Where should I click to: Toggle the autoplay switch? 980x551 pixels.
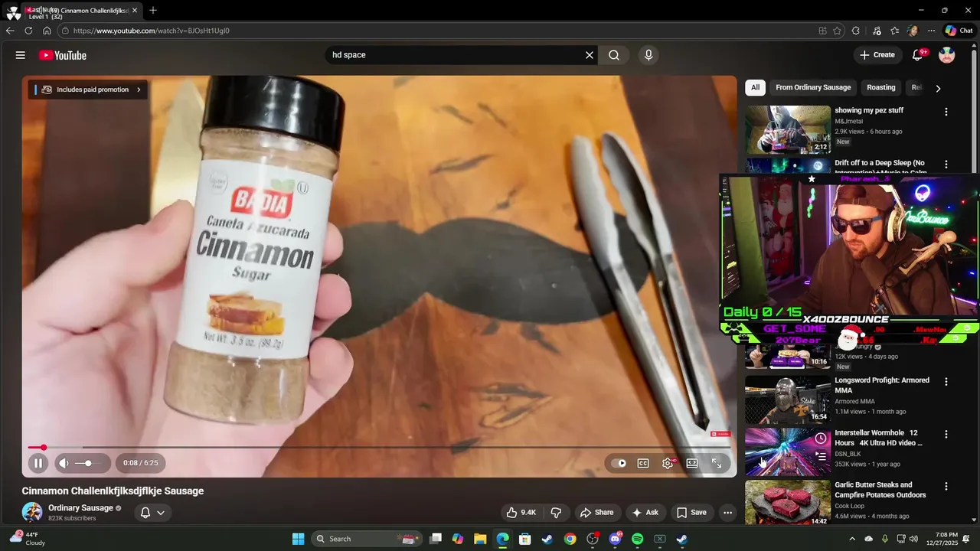(x=619, y=463)
